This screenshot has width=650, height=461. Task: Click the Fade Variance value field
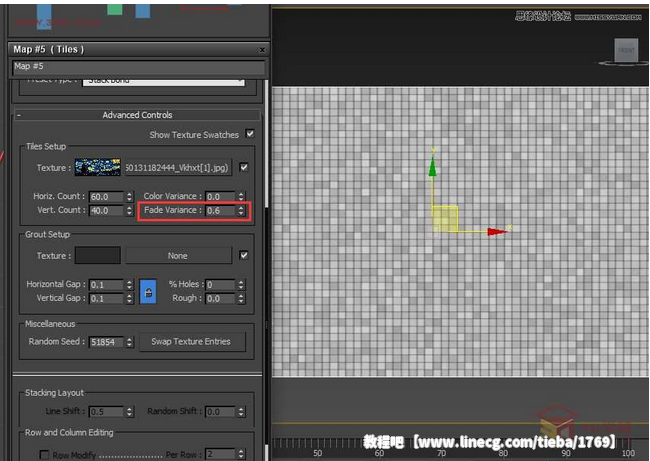220,211
